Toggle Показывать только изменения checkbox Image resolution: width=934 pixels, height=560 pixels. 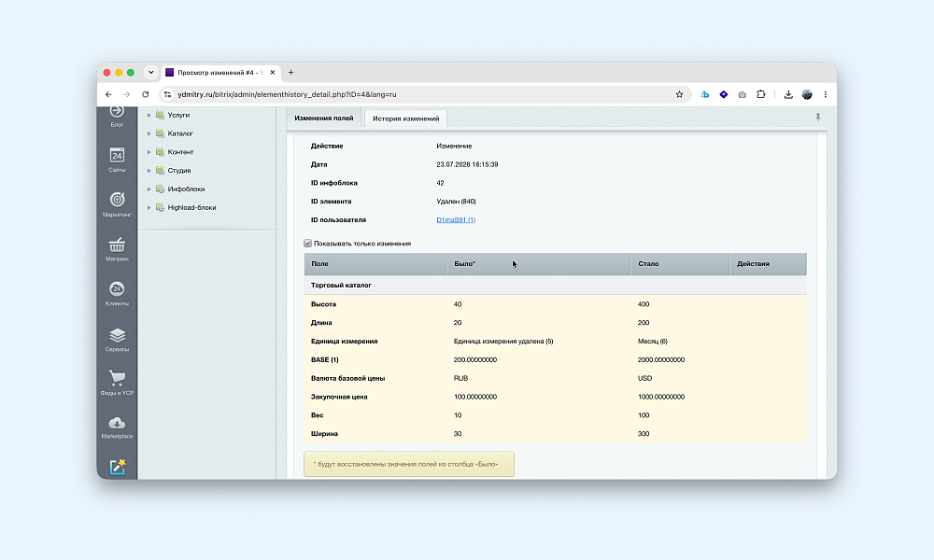pyautogui.click(x=308, y=243)
